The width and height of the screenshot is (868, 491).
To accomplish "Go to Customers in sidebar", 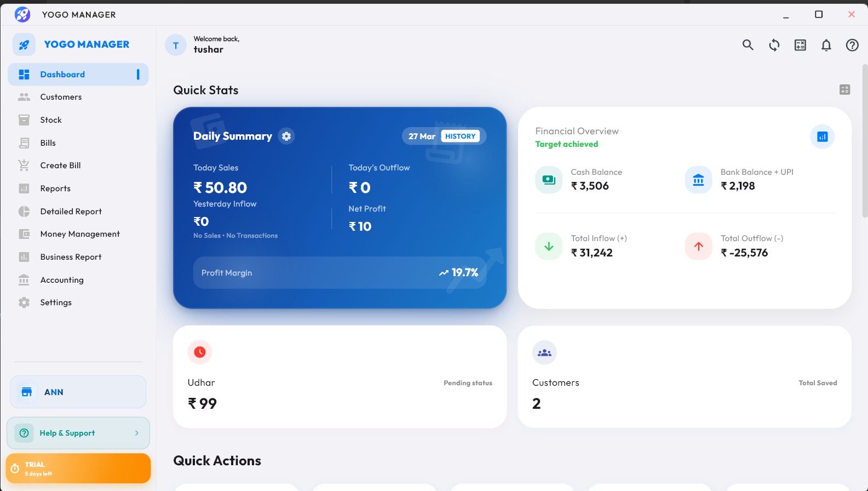I will pyautogui.click(x=61, y=97).
